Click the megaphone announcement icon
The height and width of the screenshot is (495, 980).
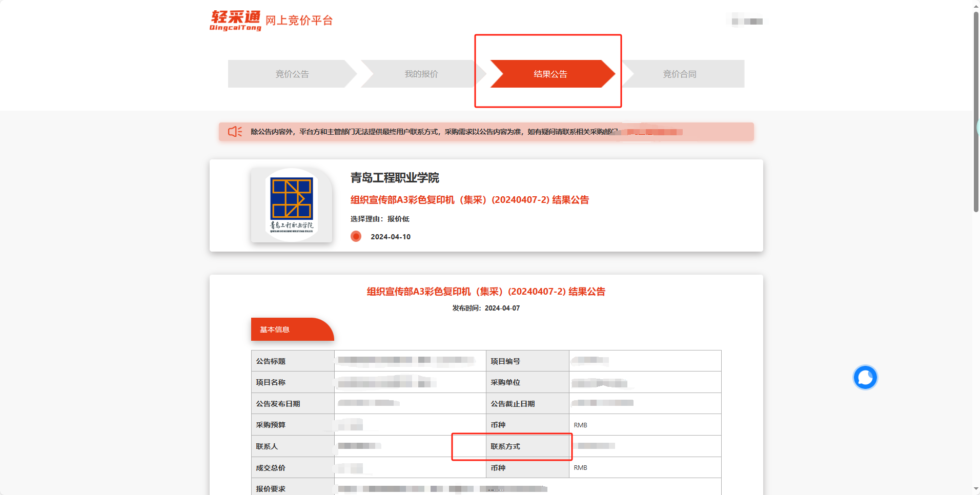[x=235, y=132]
